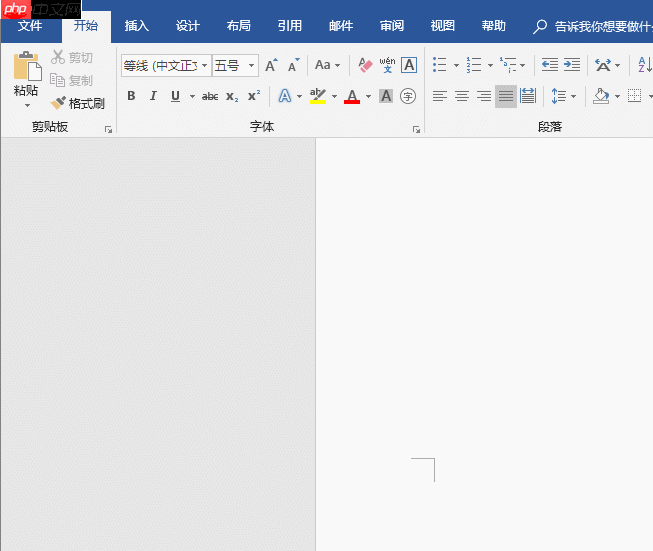The width and height of the screenshot is (653, 551).
Task: Click the Center alignment icon
Action: (462, 96)
